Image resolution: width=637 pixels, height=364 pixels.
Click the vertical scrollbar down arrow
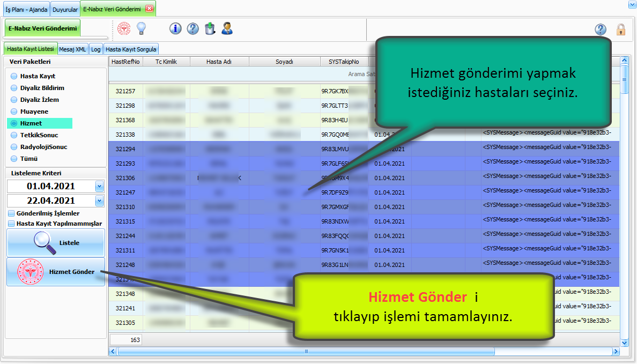[x=625, y=343]
